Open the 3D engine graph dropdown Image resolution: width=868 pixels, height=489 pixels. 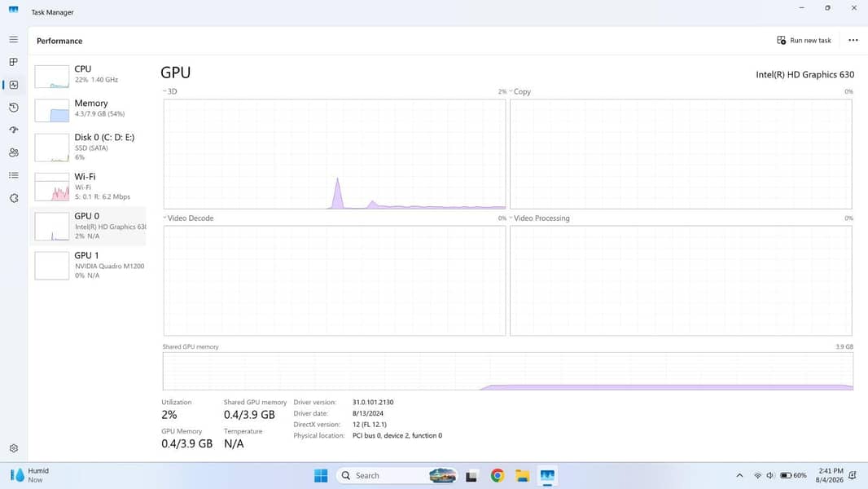[x=170, y=91]
